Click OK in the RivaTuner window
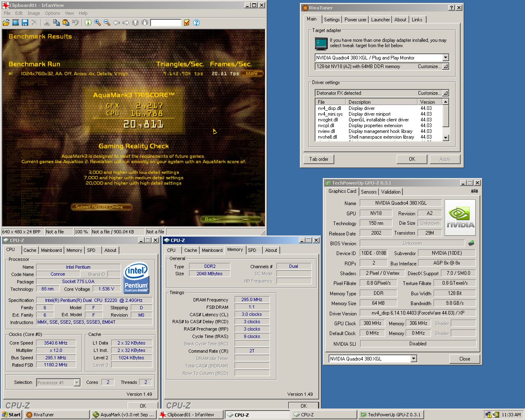The width and height of the screenshot is (525, 420). (x=412, y=159)
